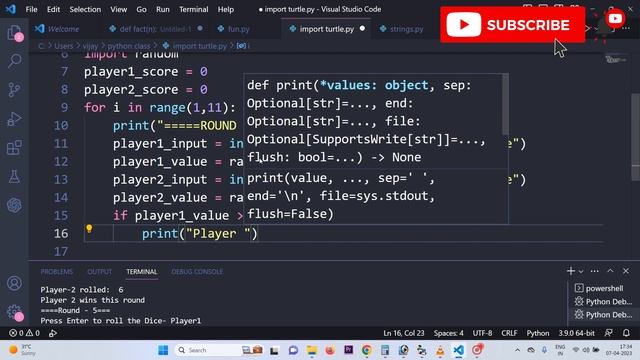Open the Testing flask view
This screenshot has width=640, height=360.
[14, 177]
